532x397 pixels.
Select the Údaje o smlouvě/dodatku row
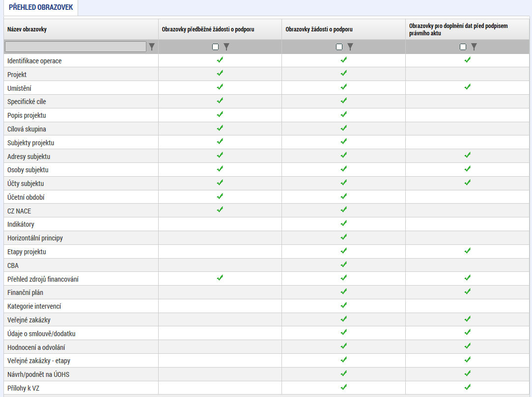267,333
